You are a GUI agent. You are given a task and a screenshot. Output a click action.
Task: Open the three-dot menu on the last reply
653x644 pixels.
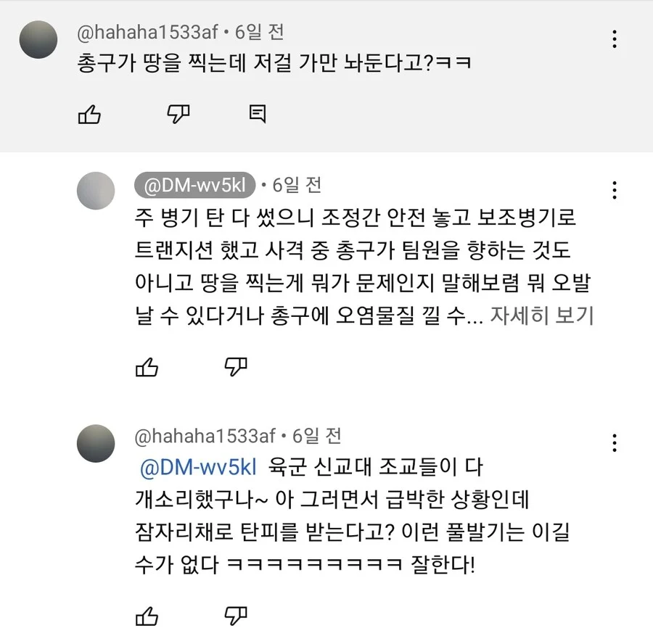[x=615, y=442]
